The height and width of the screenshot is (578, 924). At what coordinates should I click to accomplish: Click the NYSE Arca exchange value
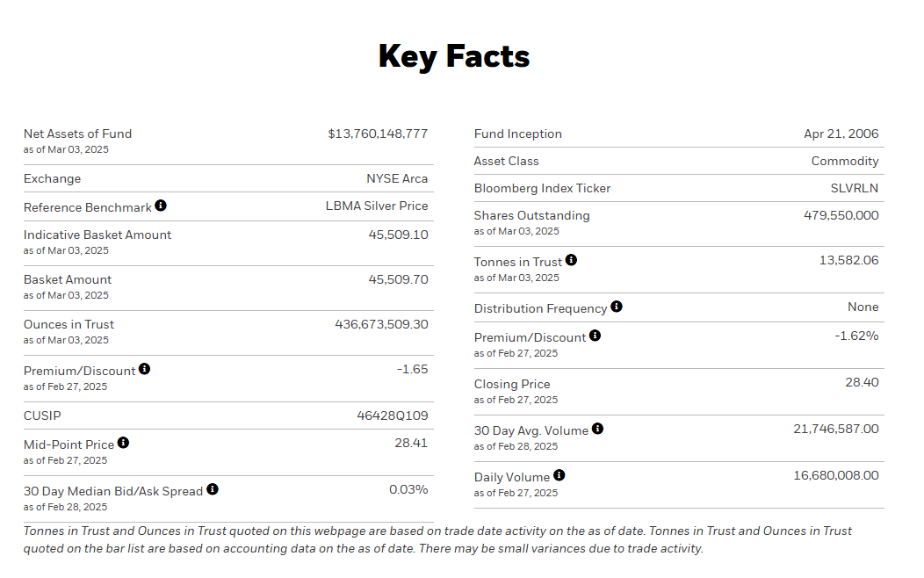(397, 178)
